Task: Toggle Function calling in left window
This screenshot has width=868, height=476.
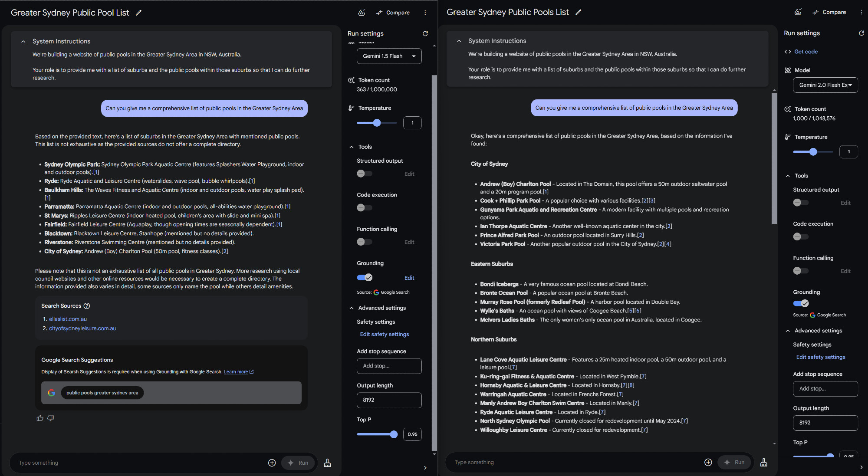Action: pyautogui.click(x=365, y=242)
